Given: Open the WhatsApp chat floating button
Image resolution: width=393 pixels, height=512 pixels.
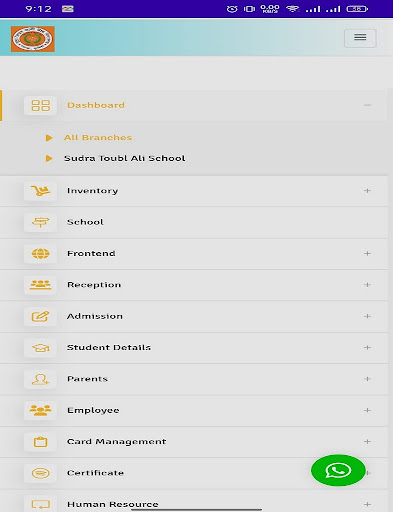Looking at the screenshot, I should (x=338, y=470).
